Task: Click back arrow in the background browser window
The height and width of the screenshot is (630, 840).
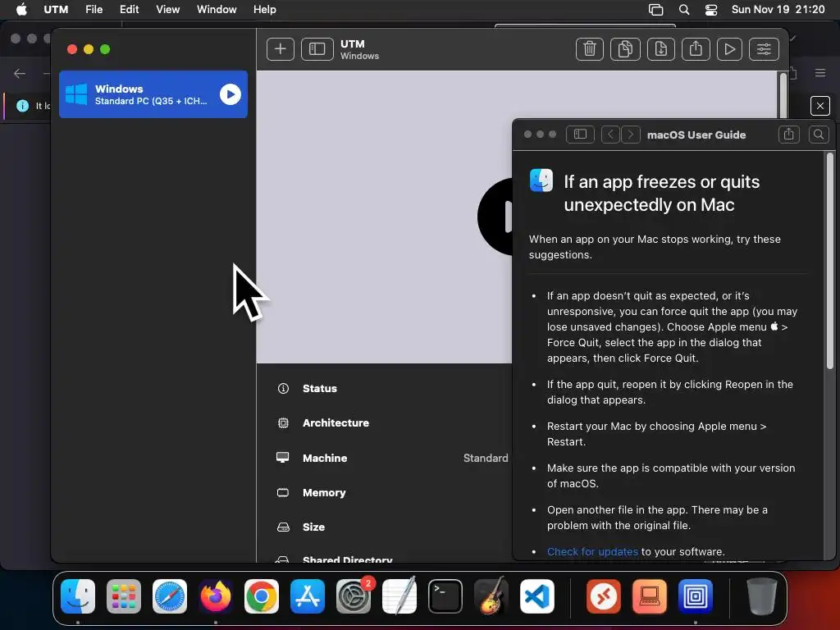Action: [20, 73]
